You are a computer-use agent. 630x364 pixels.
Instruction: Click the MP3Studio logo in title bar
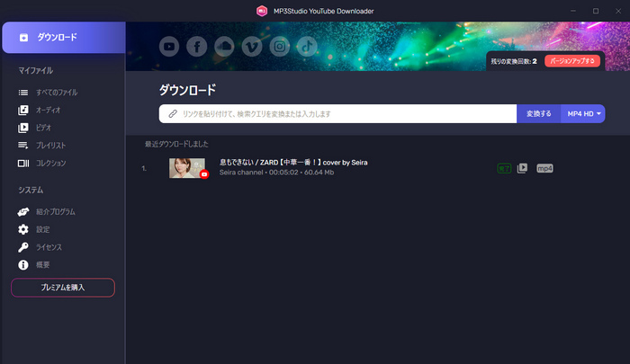click(x=262, y=11)
